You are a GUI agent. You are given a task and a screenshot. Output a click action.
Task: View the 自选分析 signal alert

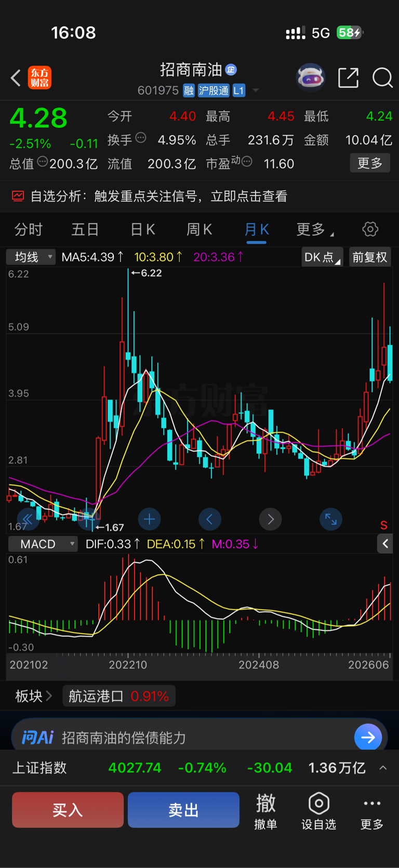point(199,196)
